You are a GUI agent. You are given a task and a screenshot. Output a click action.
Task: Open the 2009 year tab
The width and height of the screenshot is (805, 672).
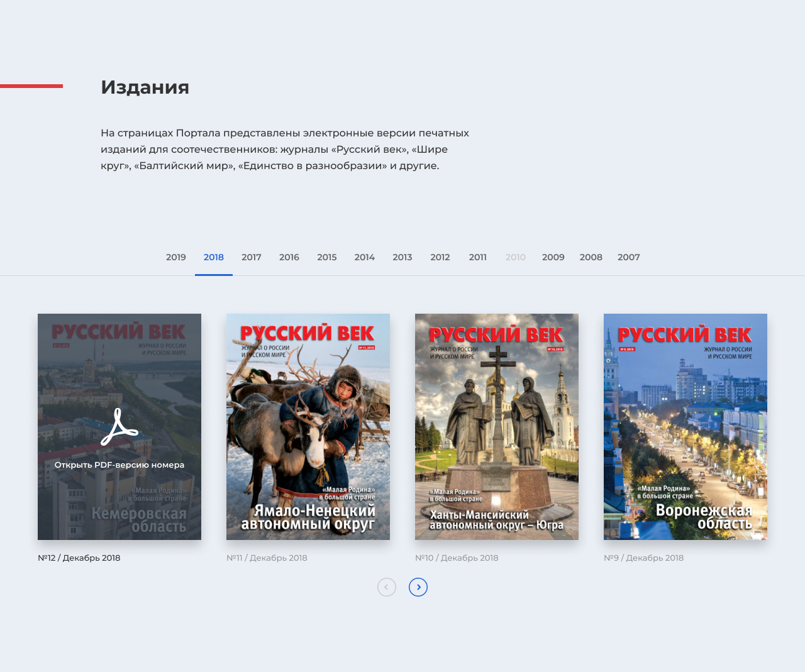tap(553, 257)
